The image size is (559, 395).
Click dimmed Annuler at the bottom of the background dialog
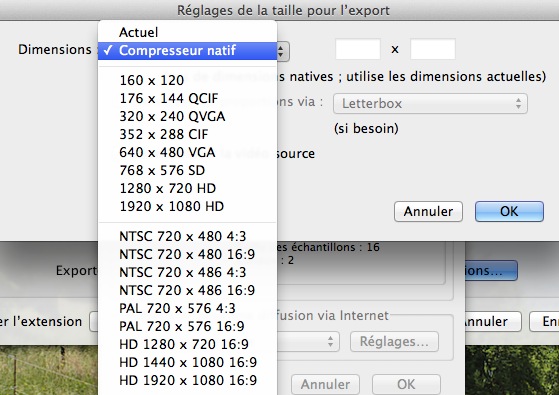click(x=325, y=384)
